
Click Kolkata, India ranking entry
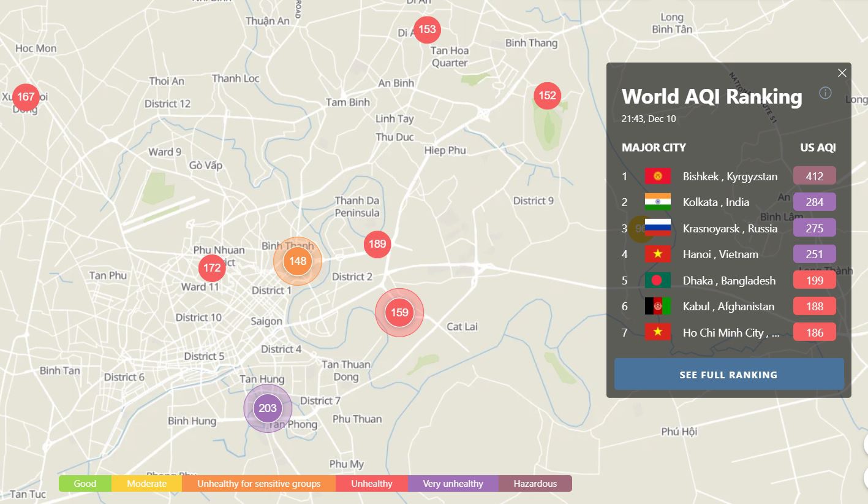pyautogui.click(x=715, y=202)
